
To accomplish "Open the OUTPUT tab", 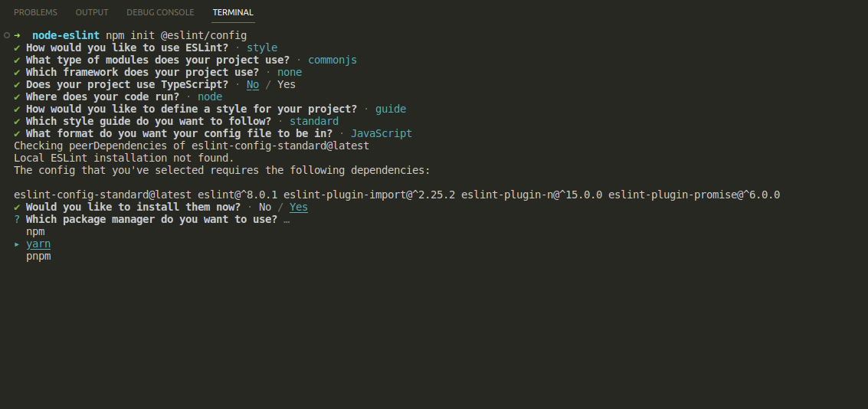I will tap(92, 12).
